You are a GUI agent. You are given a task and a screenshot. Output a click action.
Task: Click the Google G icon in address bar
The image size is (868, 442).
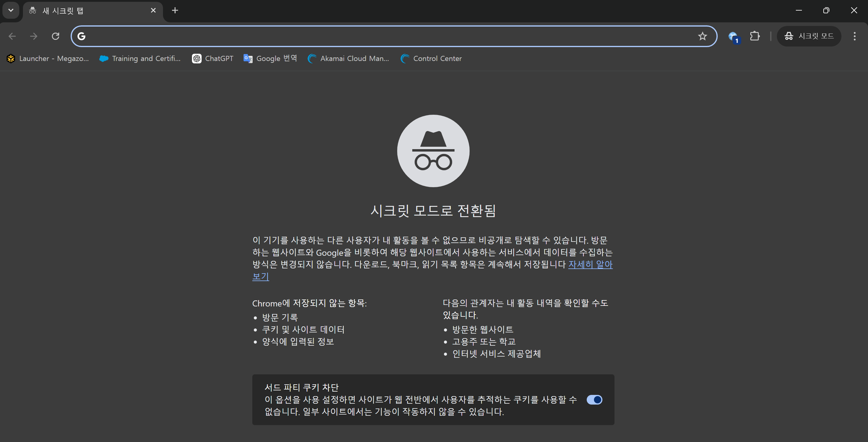point(81,36)
